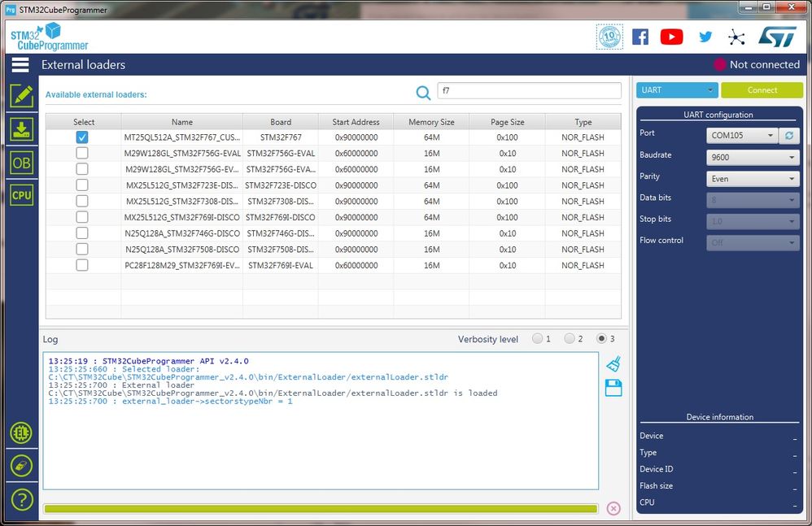Check N25Q128A_STM32F746G-DISCO loader checkbox
This screenshot has width=812, height=526.
tap(82, 233)
